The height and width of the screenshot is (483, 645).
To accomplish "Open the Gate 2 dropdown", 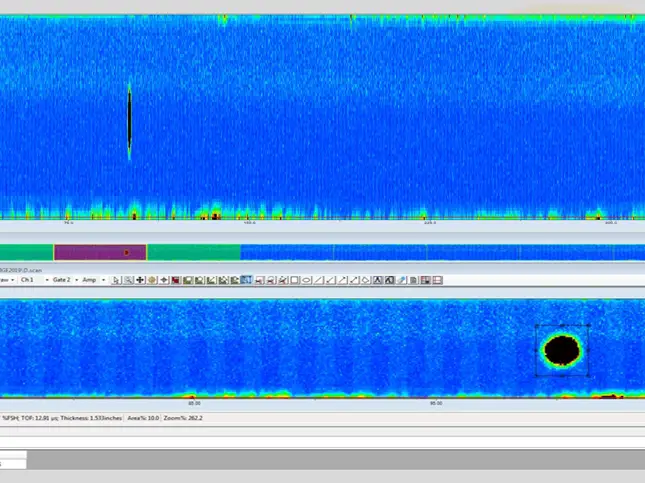I will point(65,280).
